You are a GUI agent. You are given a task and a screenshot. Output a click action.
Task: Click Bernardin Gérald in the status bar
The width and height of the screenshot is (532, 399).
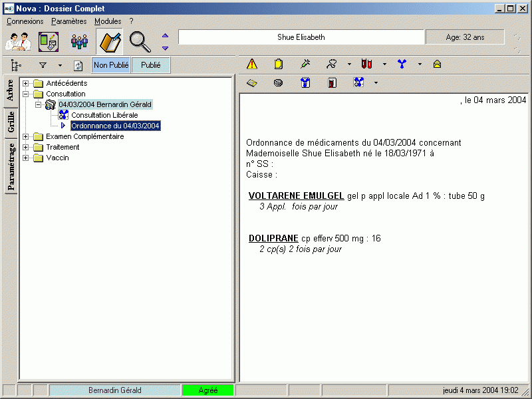tap(115, 390)
